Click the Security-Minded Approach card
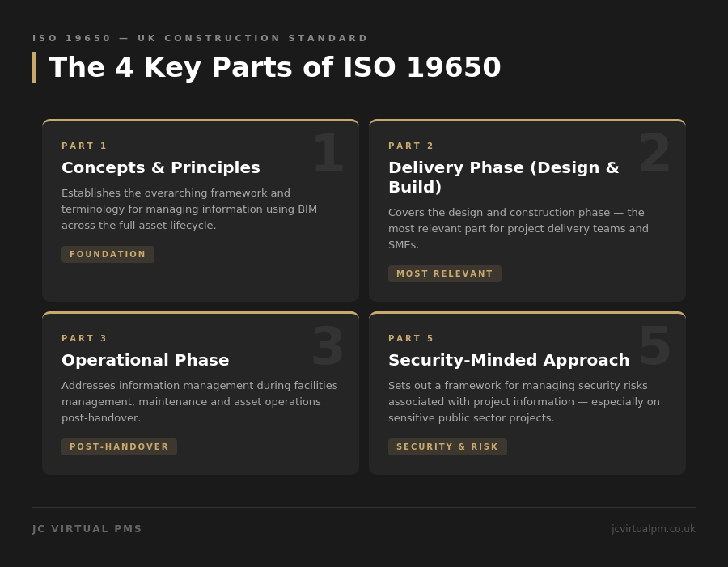 click(527, 393)
